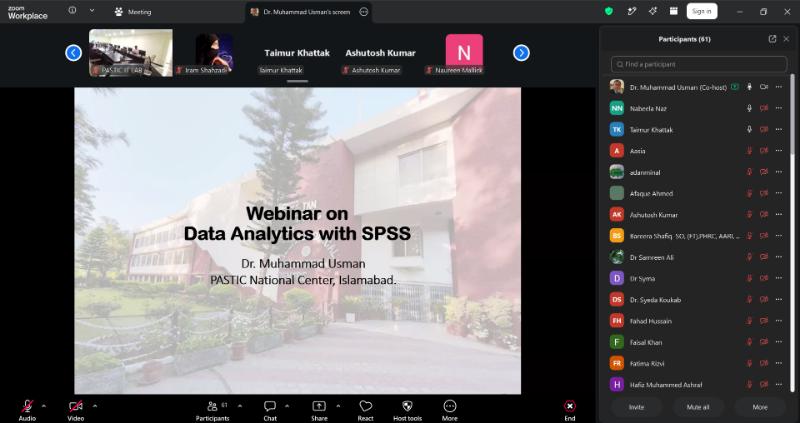Screen dimensions: 800x423
Task: Expand the video options arrow
Action: tap(95, 406)
